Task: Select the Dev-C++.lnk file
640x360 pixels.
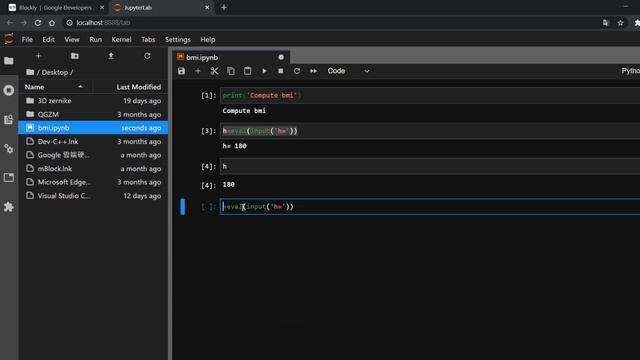Action: point(93,141)
